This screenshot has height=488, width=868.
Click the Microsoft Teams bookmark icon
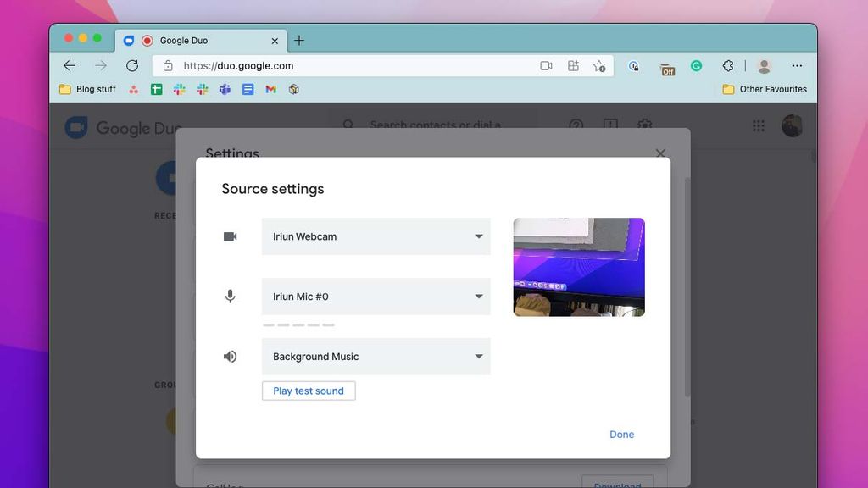tap(225, 89)
